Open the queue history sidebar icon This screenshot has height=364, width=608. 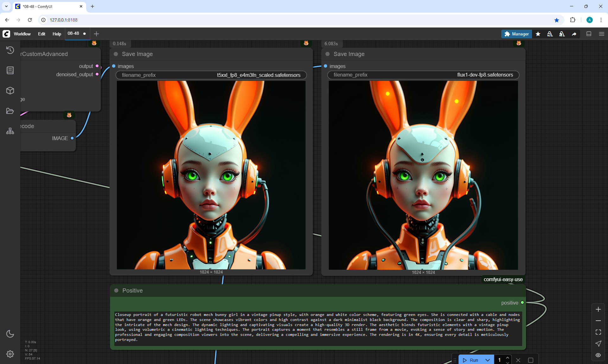pos(10,50)
